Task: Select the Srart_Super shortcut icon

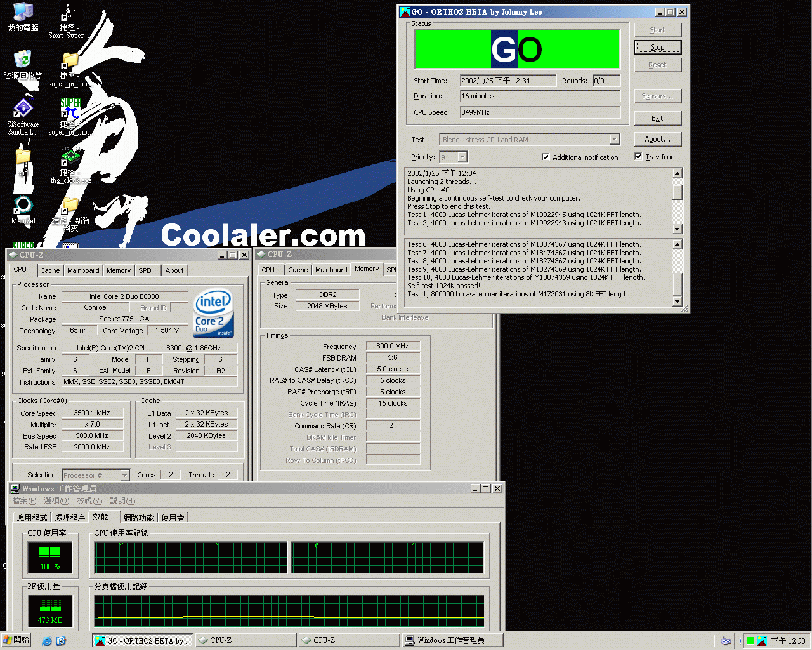Action: (70, 13)
